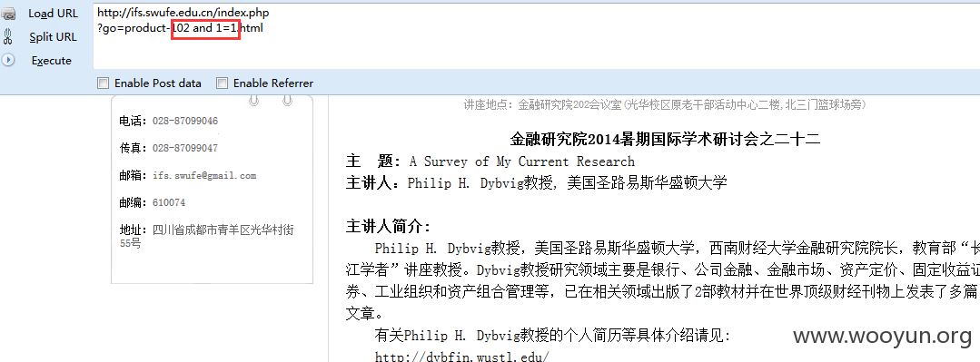Click the first URL line ifs.swufe.edu.cn/index.php

point(183,13)
